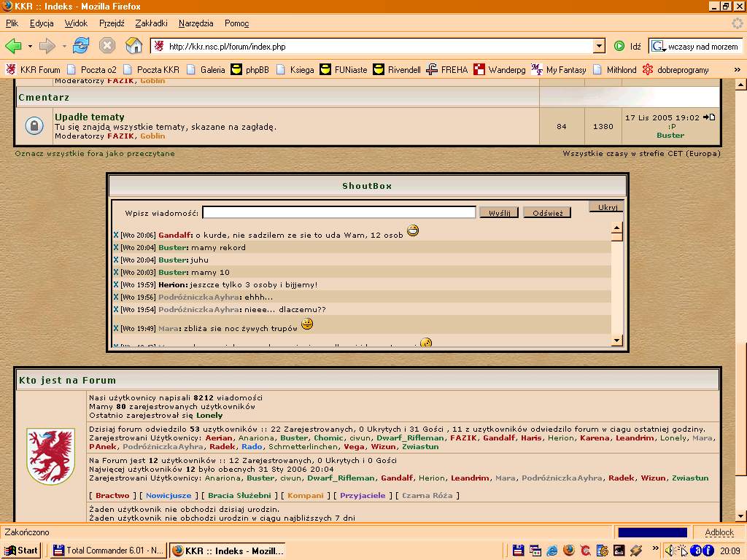Open the Widok menu
This screenshot has height=560, width=747.
(76, 23)
